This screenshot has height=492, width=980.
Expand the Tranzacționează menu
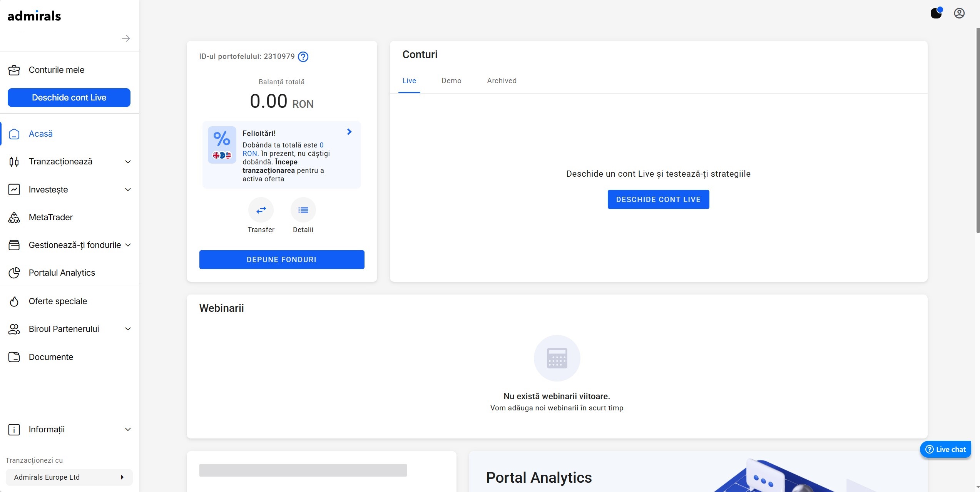[69, 162]
